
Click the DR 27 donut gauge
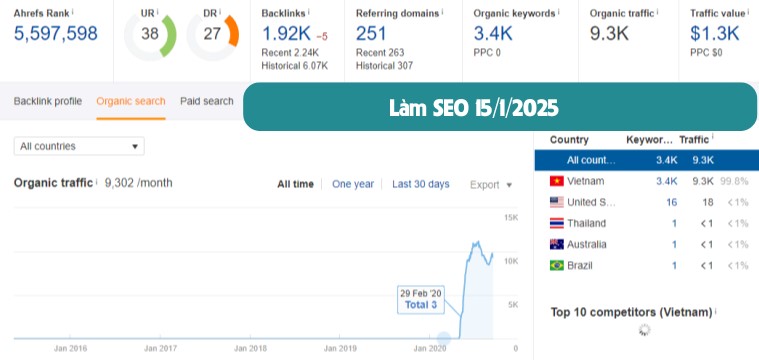tap(213, 35)
